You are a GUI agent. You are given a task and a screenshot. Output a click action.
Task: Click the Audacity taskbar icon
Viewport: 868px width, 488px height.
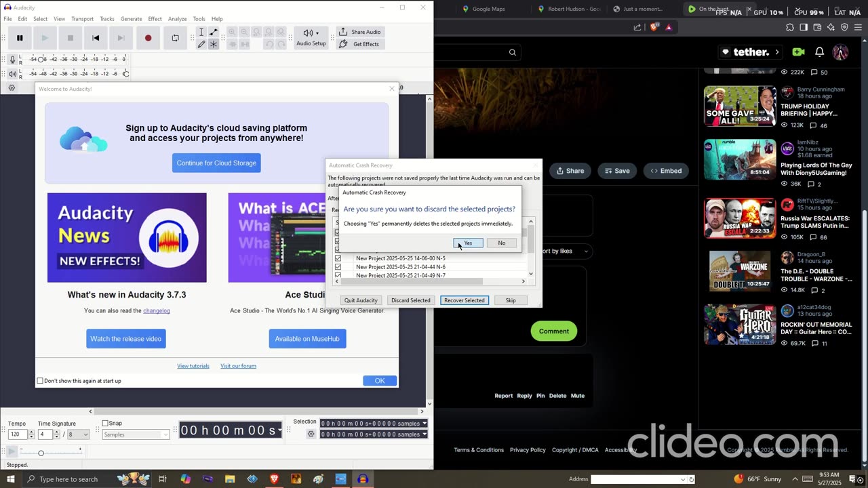point(363,479)
